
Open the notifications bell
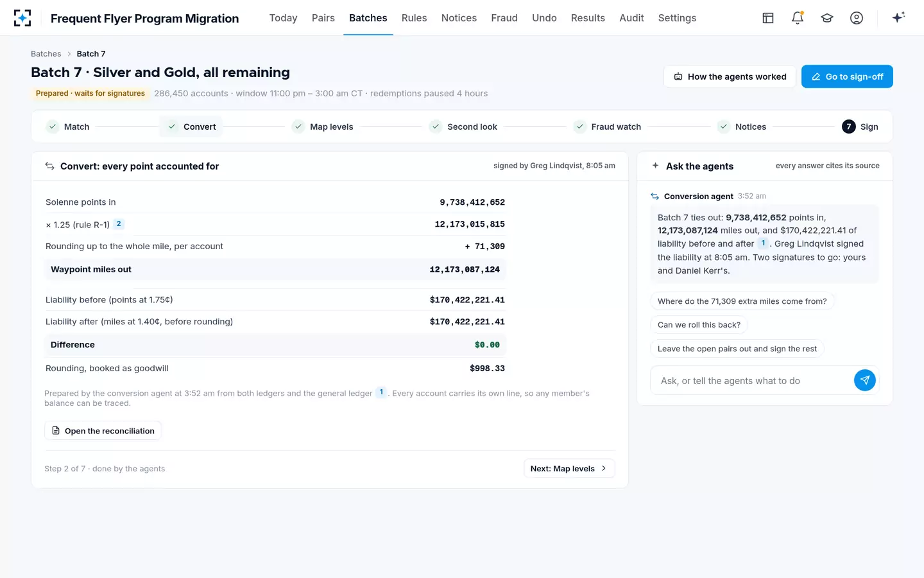click(x=798, y=18)
